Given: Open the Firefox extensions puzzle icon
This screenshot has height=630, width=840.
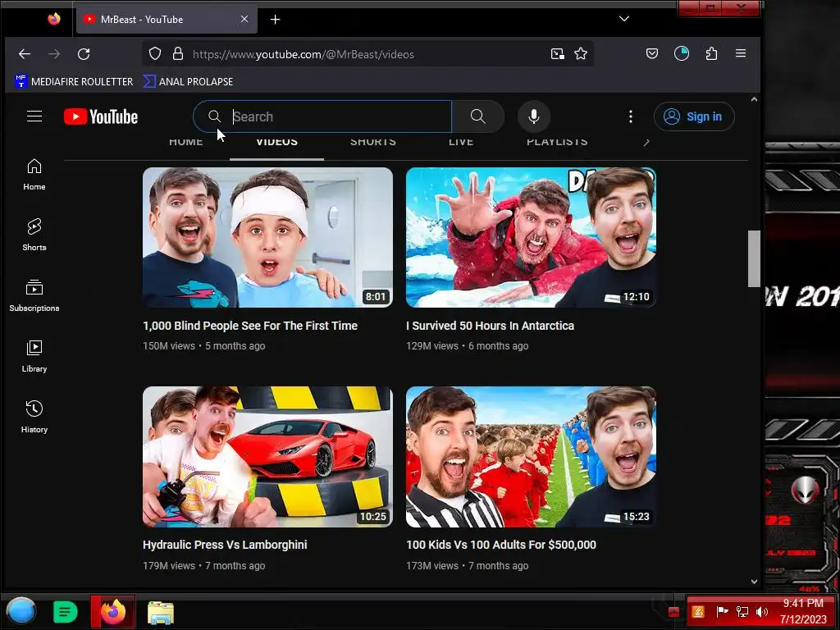Looking at the screenshot, I should click(x=711, y=53).
